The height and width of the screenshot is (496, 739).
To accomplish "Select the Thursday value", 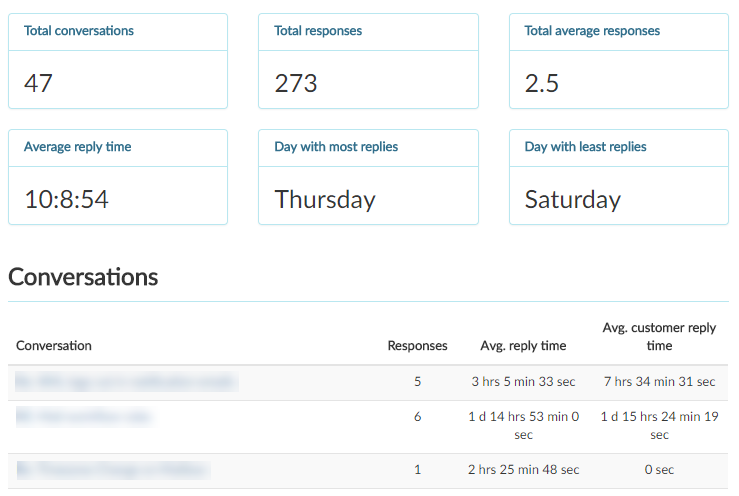I will click(325, 199).
